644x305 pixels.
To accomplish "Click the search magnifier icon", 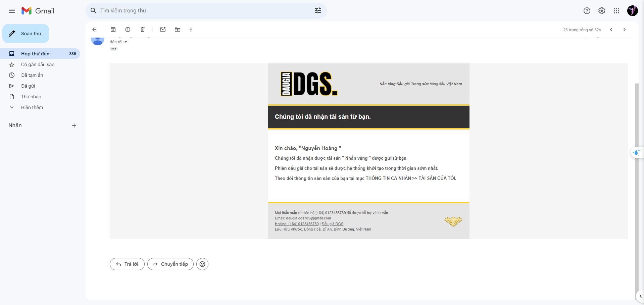I will click(94, 11).
